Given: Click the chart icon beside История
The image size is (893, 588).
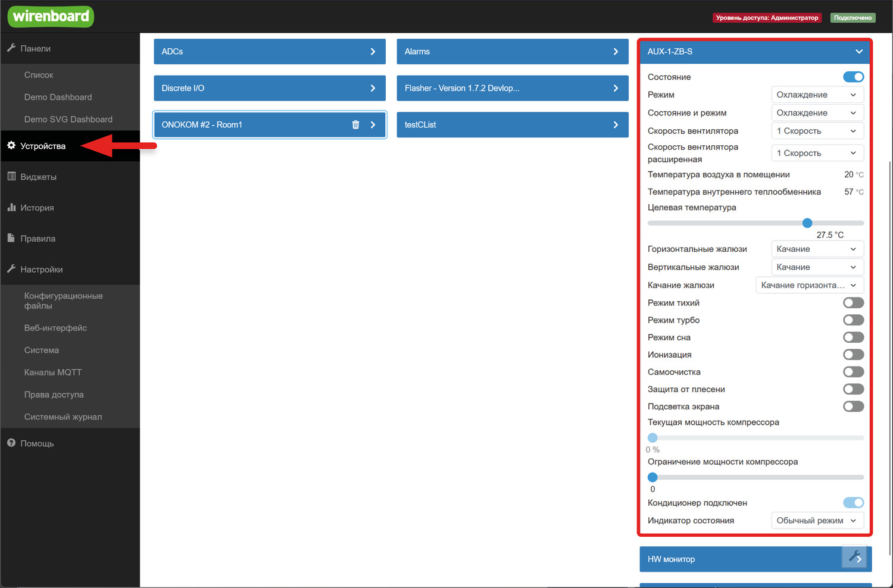Looking at the screenshot, I should [x=11, y=208].
